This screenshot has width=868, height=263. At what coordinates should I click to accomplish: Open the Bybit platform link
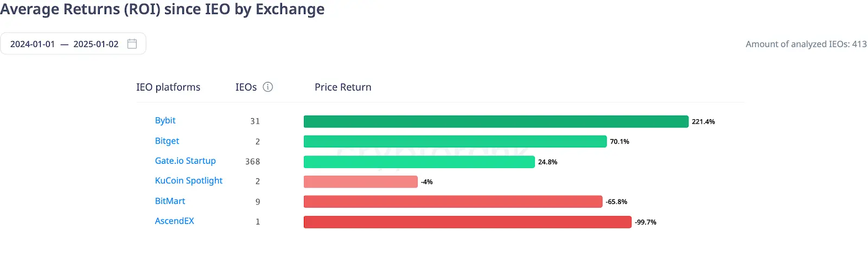[x=165, y=120]
